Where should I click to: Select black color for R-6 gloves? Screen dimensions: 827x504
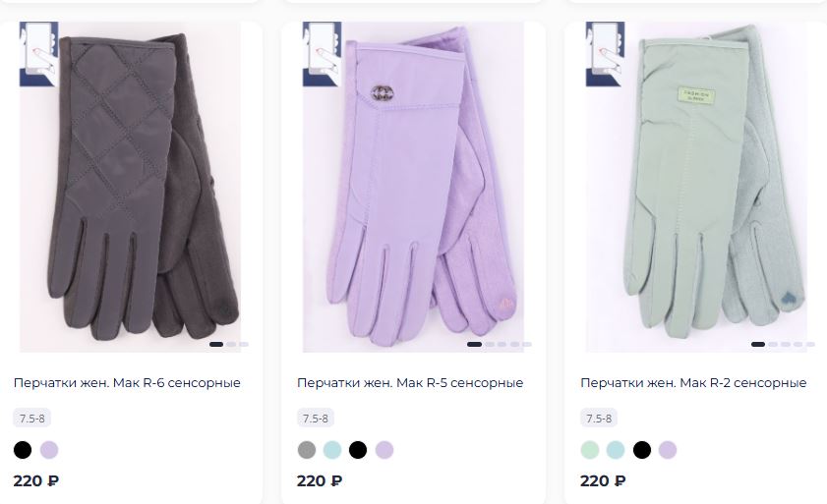click(23, 450)
